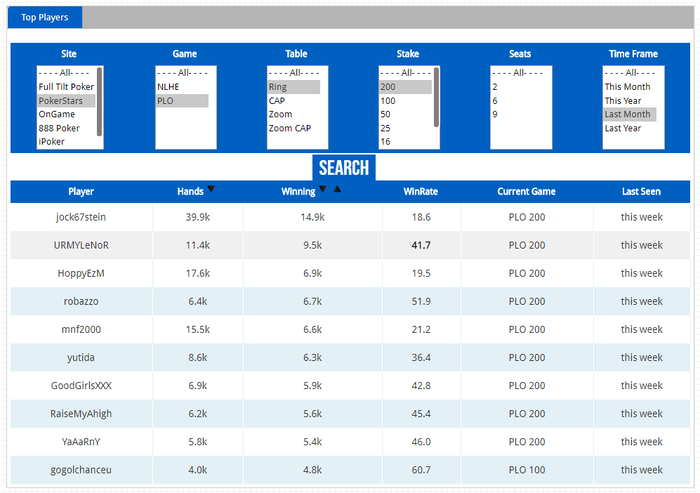Click PLO 100 current game cell
Image resolution: width=700 pixels, height=493 pixels.
[x=527, y=470]
